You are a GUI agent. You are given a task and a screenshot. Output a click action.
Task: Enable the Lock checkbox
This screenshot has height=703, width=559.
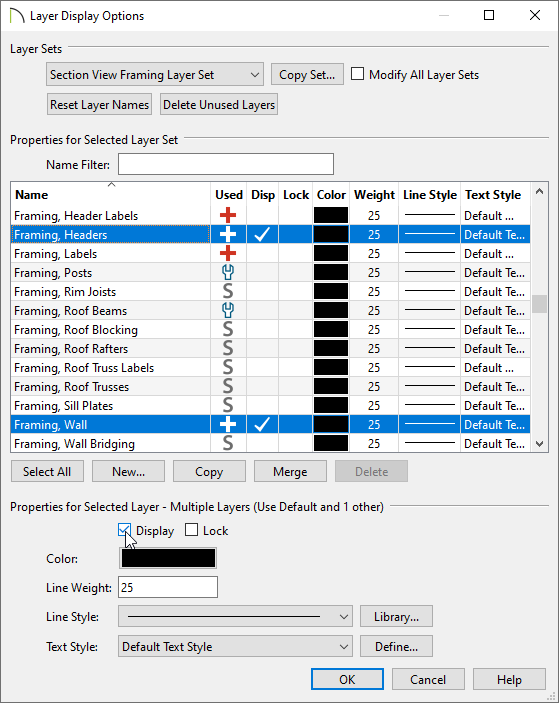tap(191, 530)
